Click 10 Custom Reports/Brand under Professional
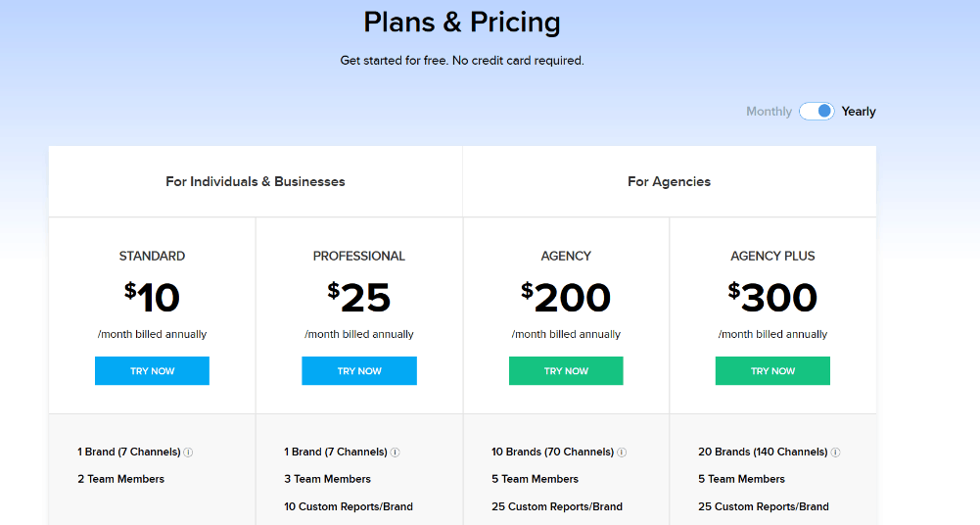Image resolution: width=980 pixels, height=525 pixels. [x=349, y=506]
